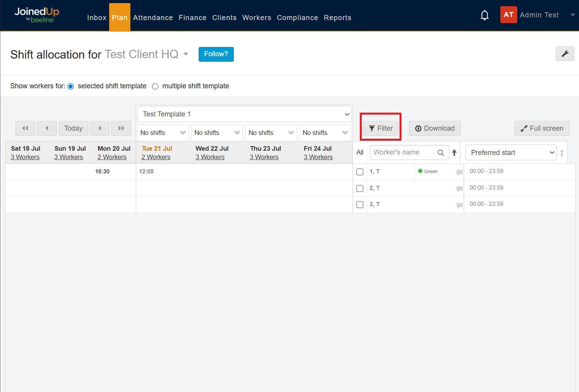Image resolution: width=579 pixels, height=392 pixels.
Task: Open the Filter button
Action: [381, 128]
